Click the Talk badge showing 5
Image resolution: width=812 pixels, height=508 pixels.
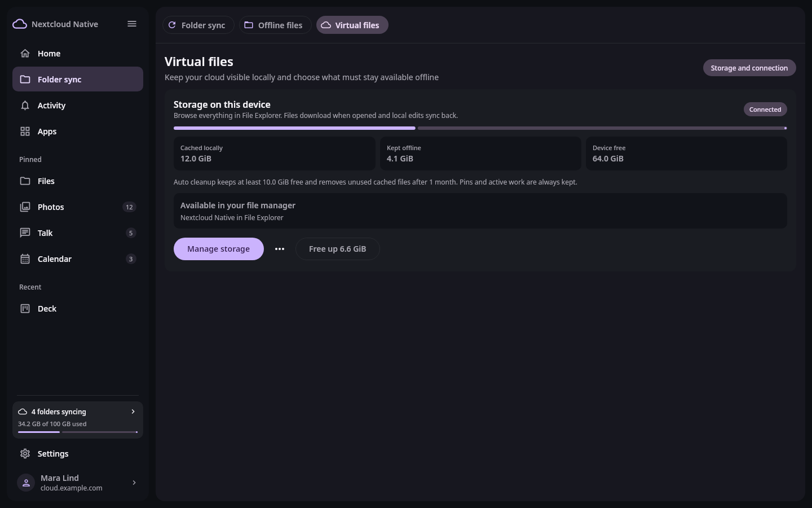[x=131, y=233]
